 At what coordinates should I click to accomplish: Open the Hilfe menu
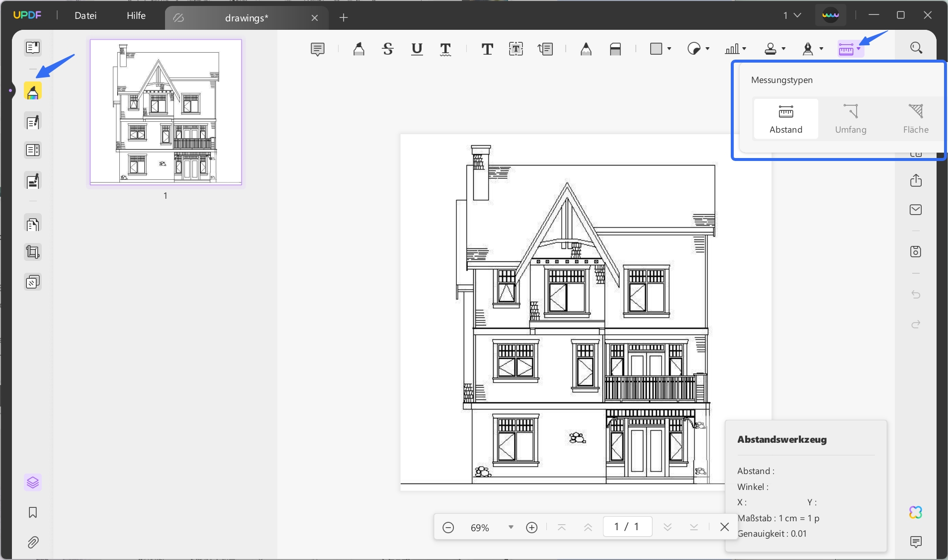(136, 15)
